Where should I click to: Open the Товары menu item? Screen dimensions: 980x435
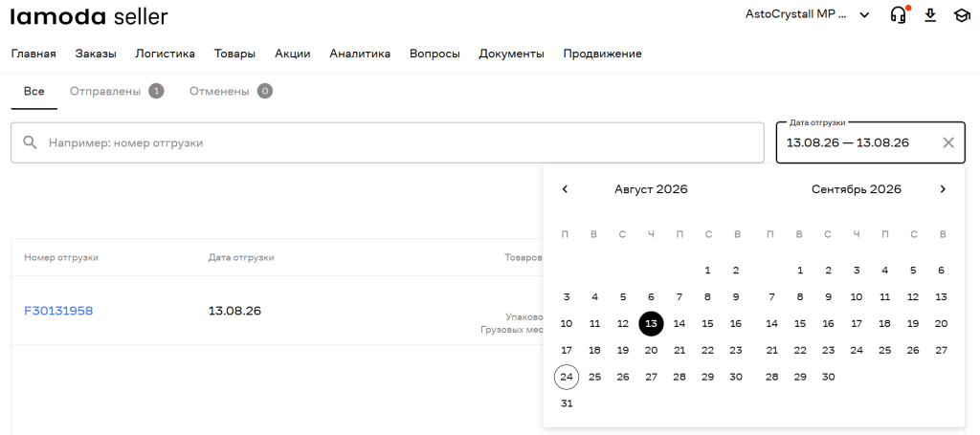(234, 54)
